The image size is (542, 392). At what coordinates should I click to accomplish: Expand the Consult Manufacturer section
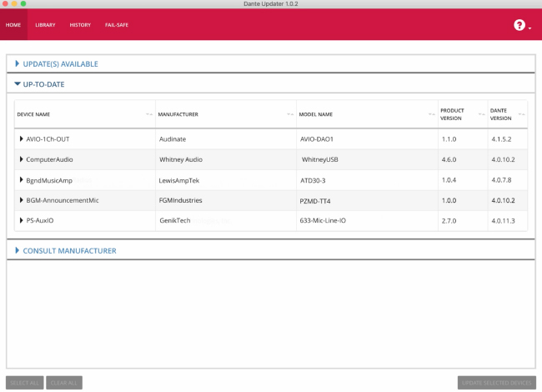[18, 250]
